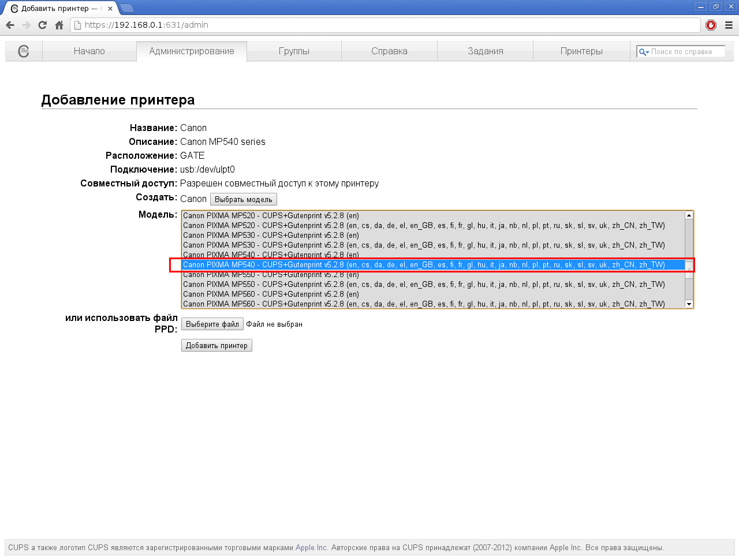Go to the Справка tab
This screenshot has width=739, height=560.
tap(389, 51)
